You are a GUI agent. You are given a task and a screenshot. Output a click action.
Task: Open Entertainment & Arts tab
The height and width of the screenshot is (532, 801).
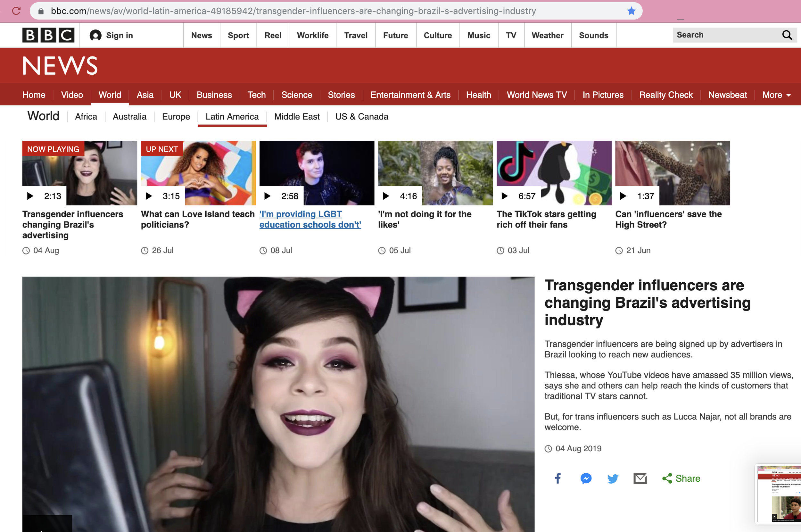click(x=410, y=95)
